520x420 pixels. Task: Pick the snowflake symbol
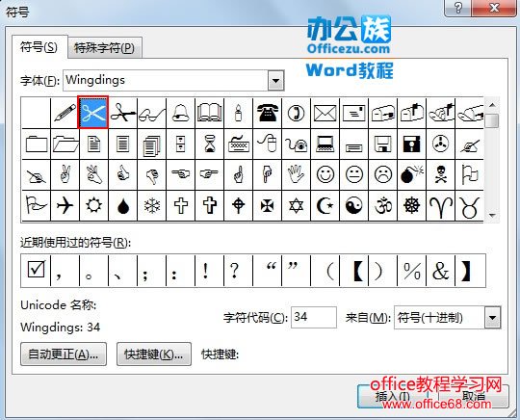click(x=152, y=206)
